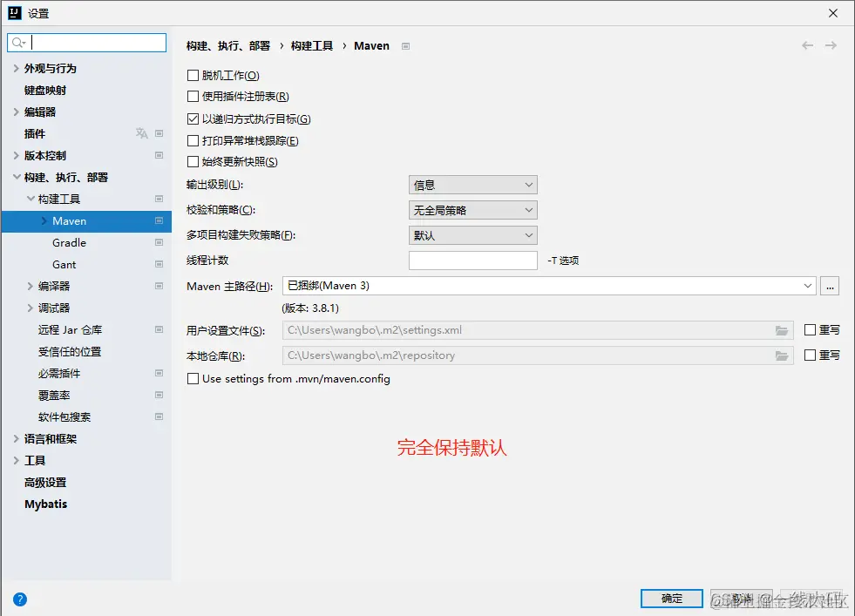Select 受信任的位置 in settings tree
The height and width of the screenshot is (616, 855).
coord(70,352)
